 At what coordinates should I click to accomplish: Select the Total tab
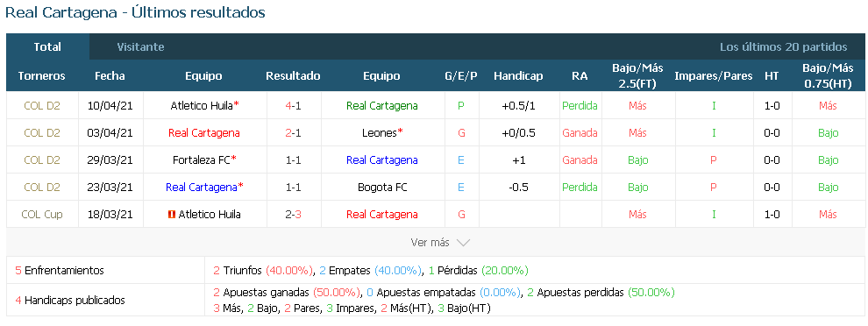pyautogui.click(x=47, y=47)
